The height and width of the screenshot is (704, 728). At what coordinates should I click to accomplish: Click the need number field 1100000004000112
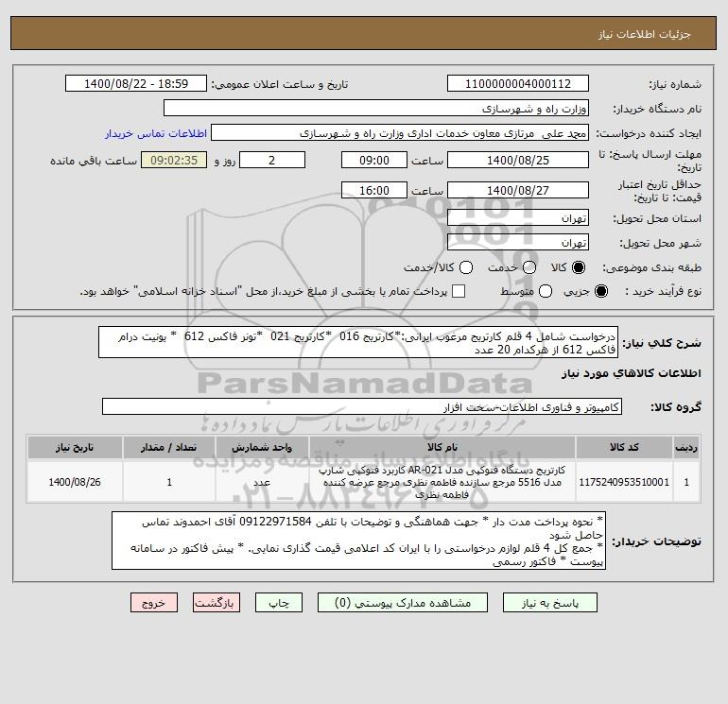point(518,84)
